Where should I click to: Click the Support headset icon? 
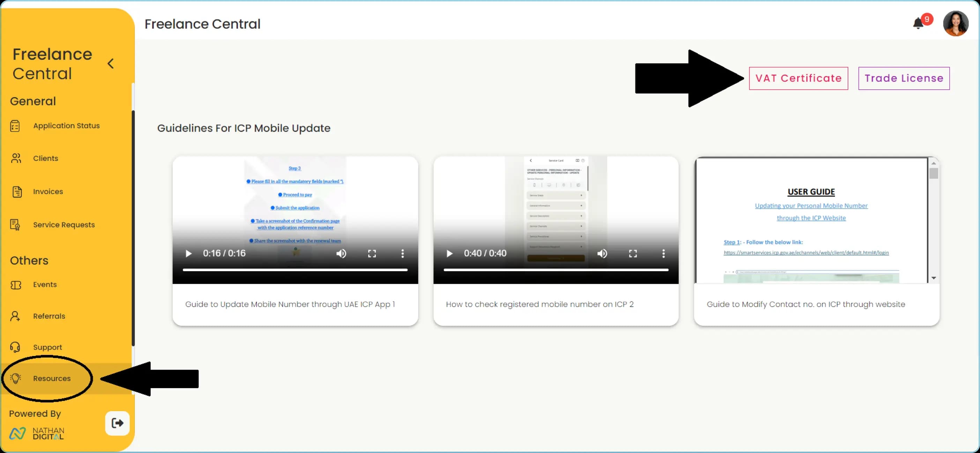pyautogui.click(x=15, y=347)
